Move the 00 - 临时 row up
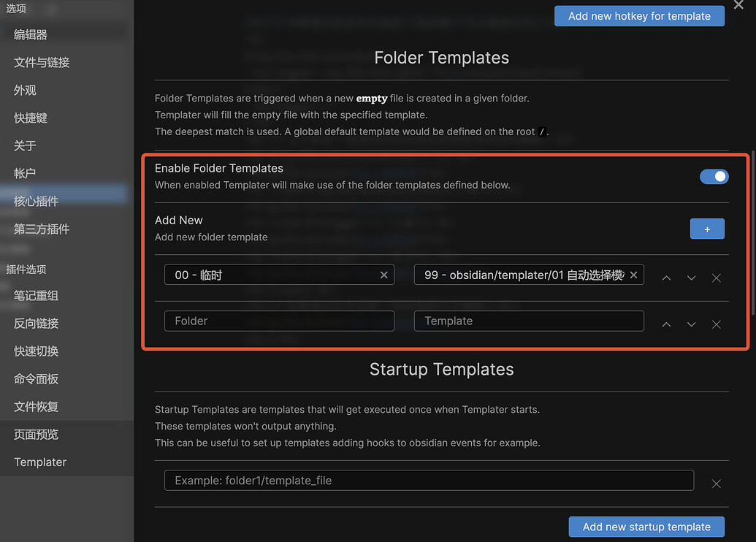 (666, 278)
